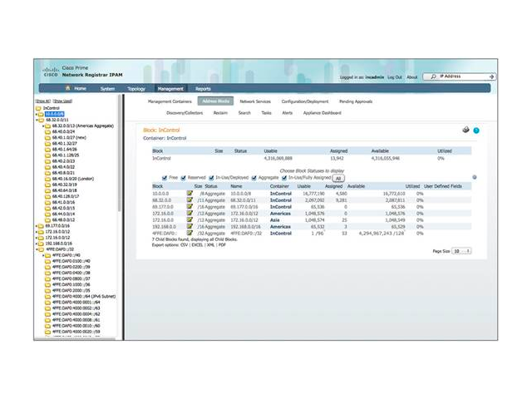Click the InControl root folder icon

coord(39,108)
